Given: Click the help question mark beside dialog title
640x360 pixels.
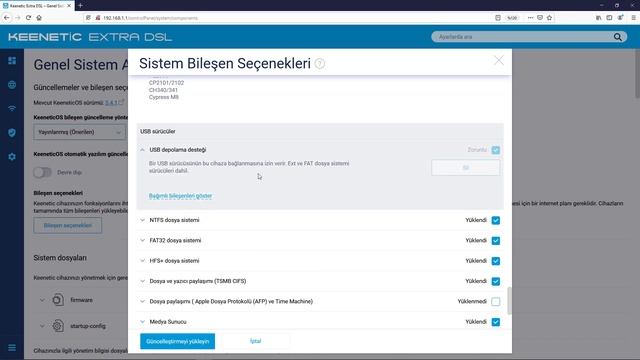Looking at the screenshot, I should [320, 64].
